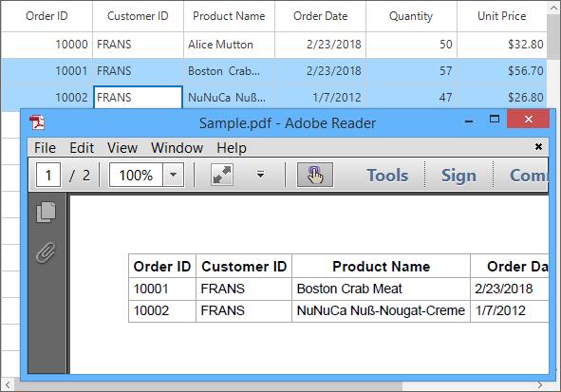Click the Boston Crab... grid cell
This screenshot has width=561, height=392.
click(229, 71)
